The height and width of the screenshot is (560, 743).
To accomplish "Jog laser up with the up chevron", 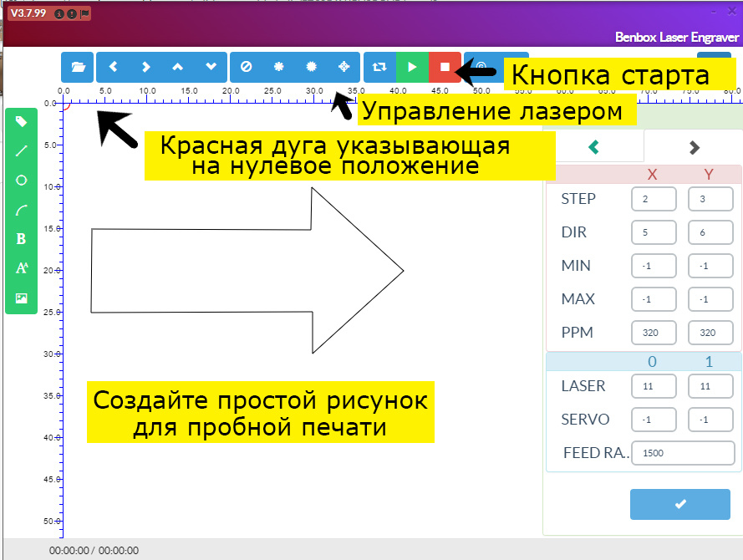I will [177, 67].
